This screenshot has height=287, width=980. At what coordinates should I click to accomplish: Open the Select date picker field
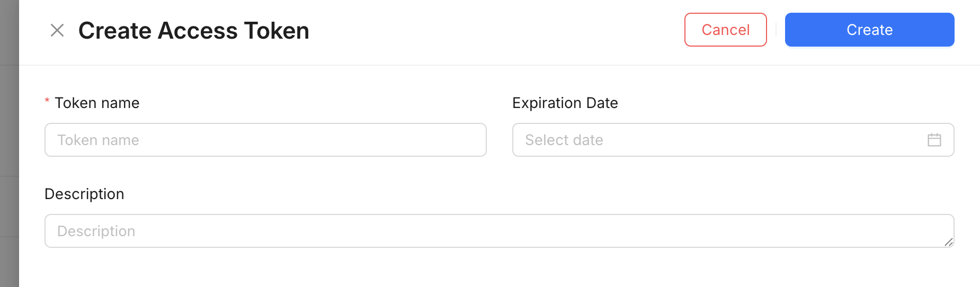[x=733, y=140]
